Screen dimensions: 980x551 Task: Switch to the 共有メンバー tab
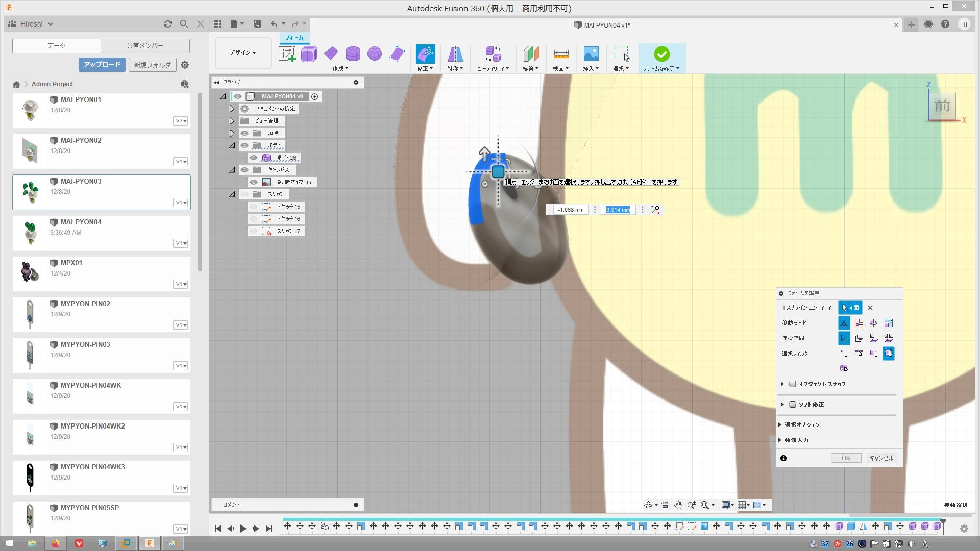tap(145, 46)
